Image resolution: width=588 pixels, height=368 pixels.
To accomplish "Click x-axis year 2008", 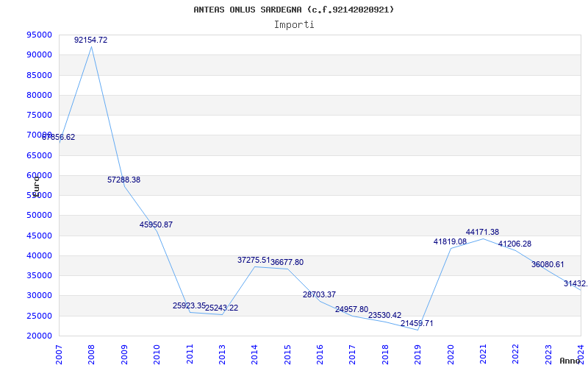I will [91, 355].
